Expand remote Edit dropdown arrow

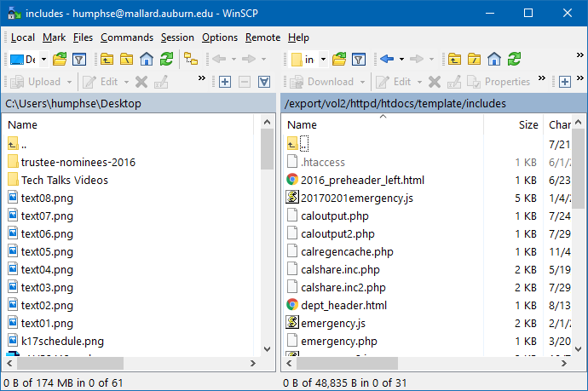(419, 82)
